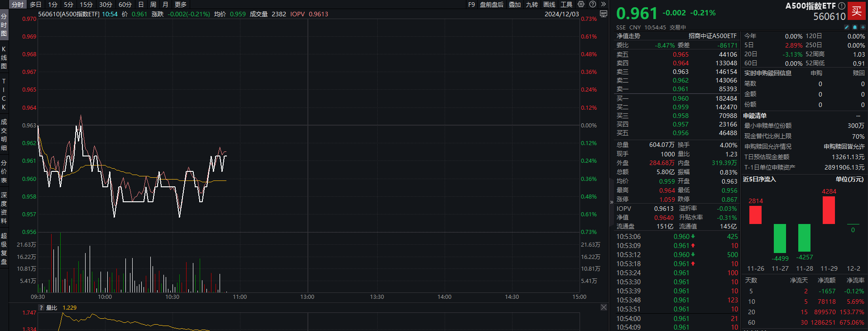Open the 成交明细 sidebar tab
Image resolution: width=868 pixels, height=331 pixels.
click(x=4, y=135)
